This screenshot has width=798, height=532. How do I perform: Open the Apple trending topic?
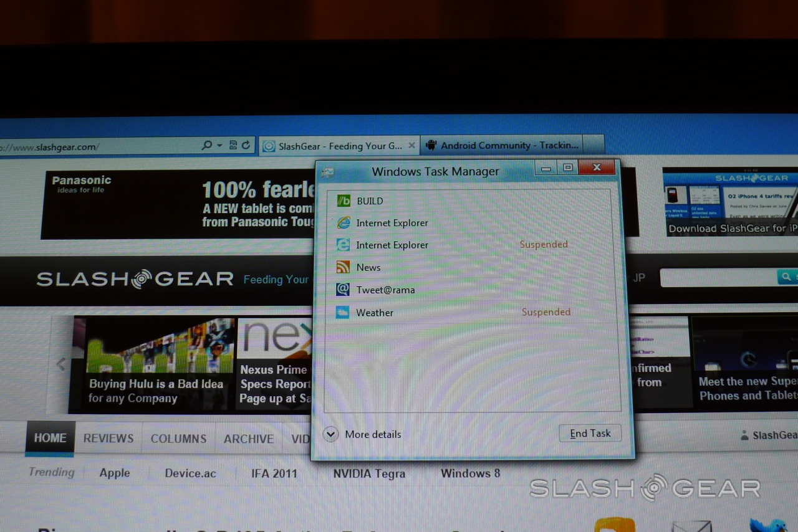point(115,473)
